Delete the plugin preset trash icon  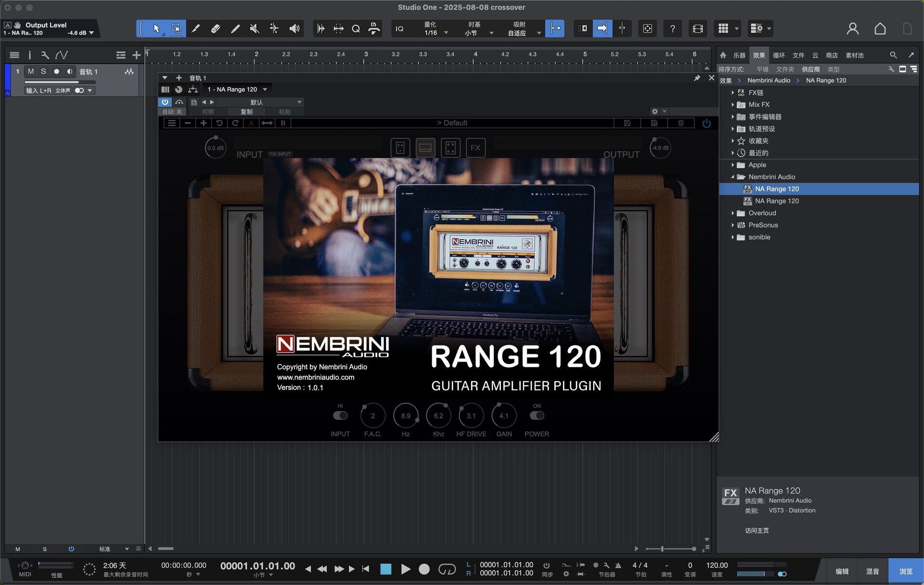pos(680,123)
